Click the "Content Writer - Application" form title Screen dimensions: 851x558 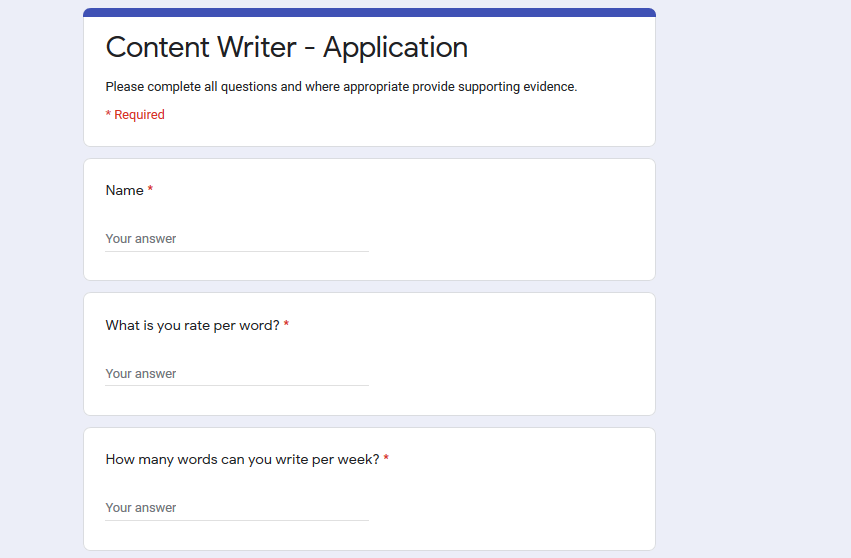286,47
